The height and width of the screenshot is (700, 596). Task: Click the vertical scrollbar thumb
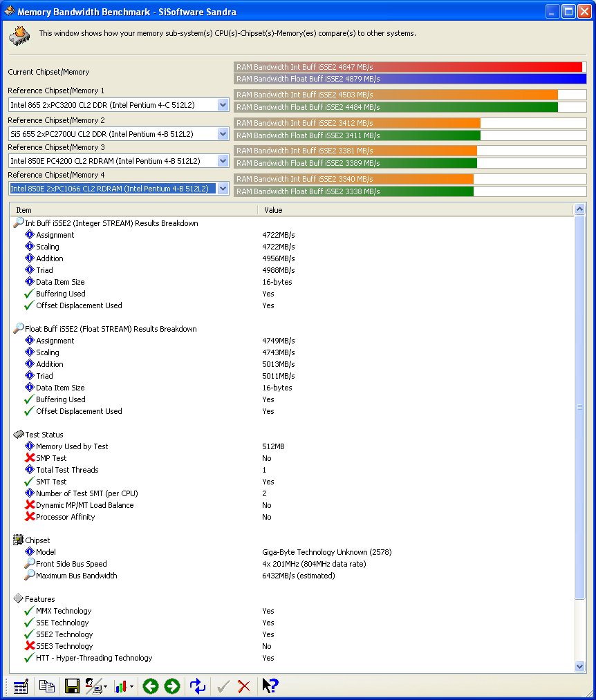coord(579,407)
